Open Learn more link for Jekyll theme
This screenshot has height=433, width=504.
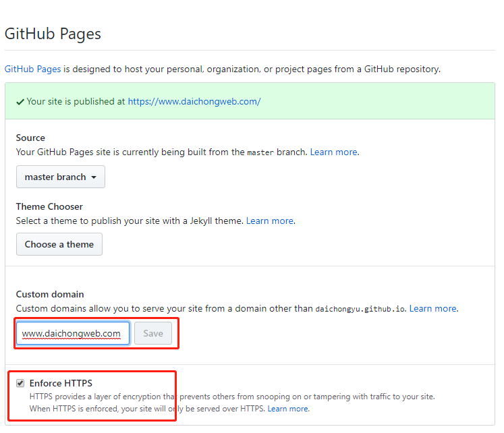coord(270,221)
